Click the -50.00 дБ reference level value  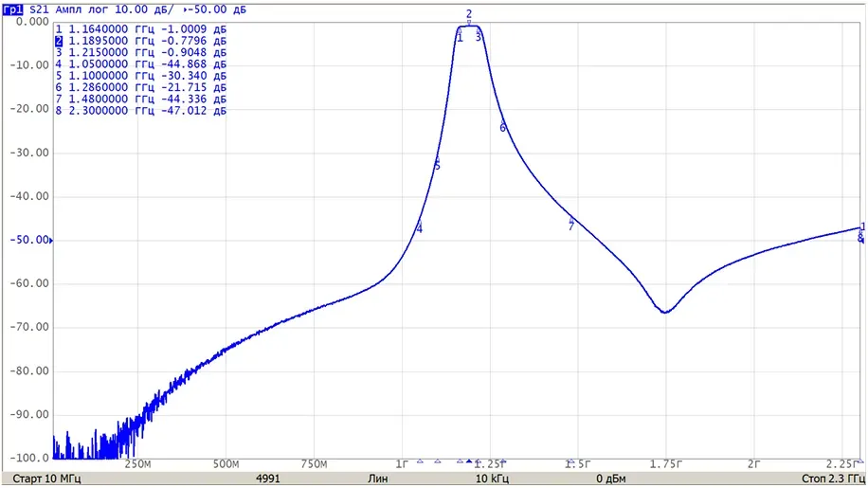pos(218,9)
